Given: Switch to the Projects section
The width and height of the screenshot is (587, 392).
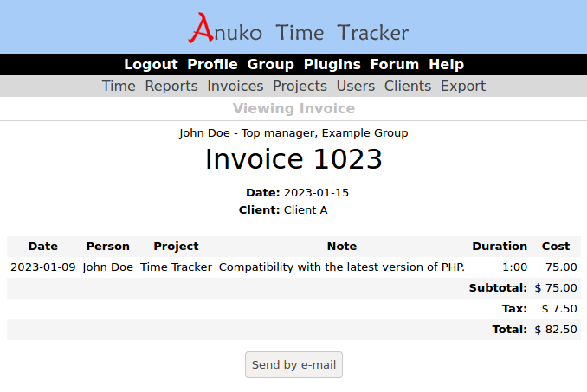Looking at the screenshot, I should pos(300,86).
